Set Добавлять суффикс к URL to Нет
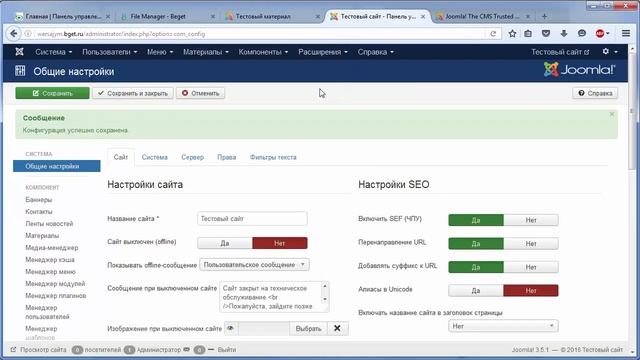Viewport: 640px width, 360px height. click(531, 267)
